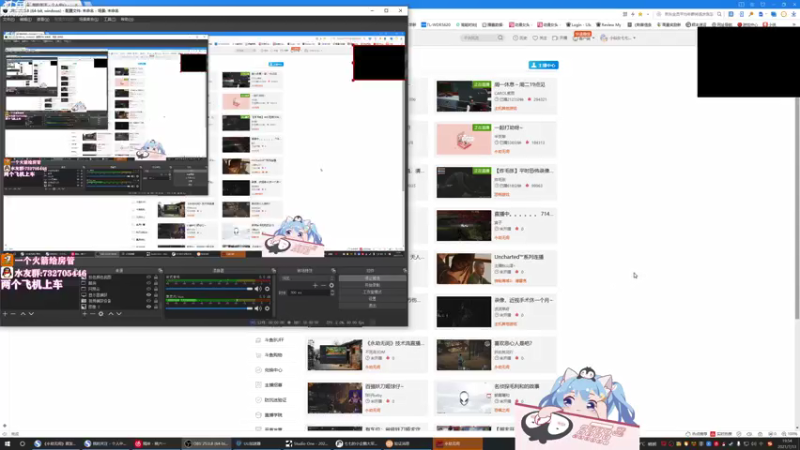The height and width of the screenshot is (450, 800).
Task: Open 帮助 menu in OBS
Action: click(x=127, y=19)
